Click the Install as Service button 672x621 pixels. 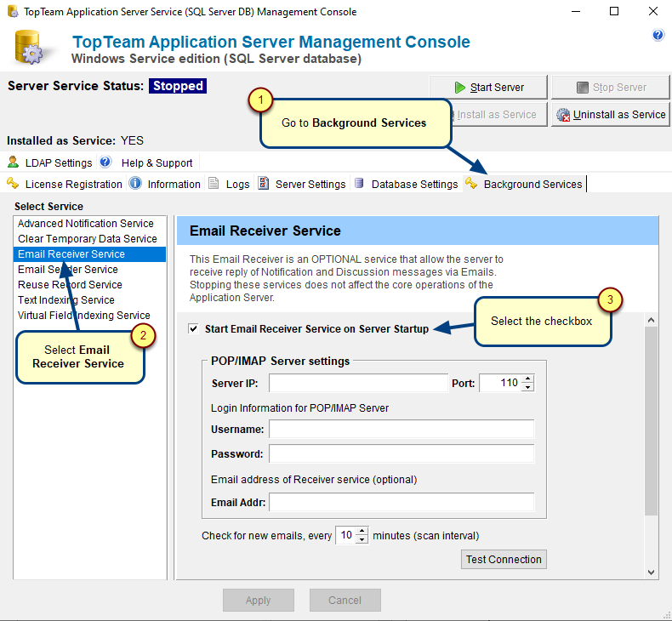(x=499, y=115)
